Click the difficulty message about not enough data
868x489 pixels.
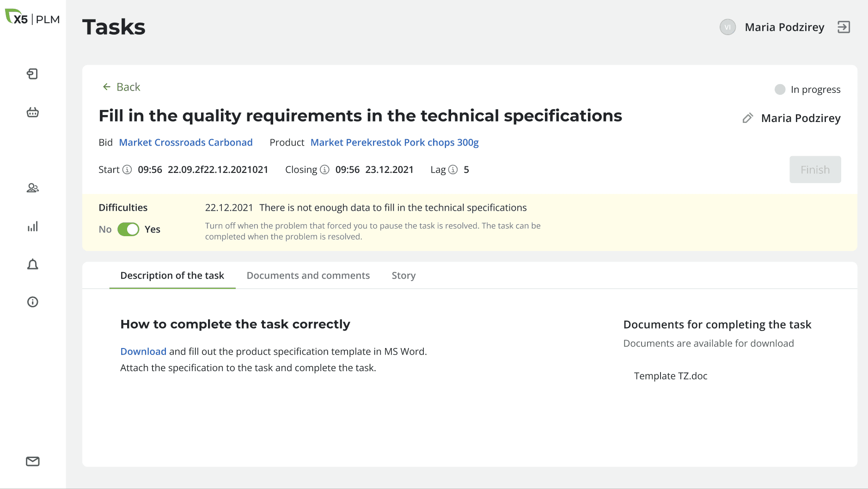(x=393, y=208)
